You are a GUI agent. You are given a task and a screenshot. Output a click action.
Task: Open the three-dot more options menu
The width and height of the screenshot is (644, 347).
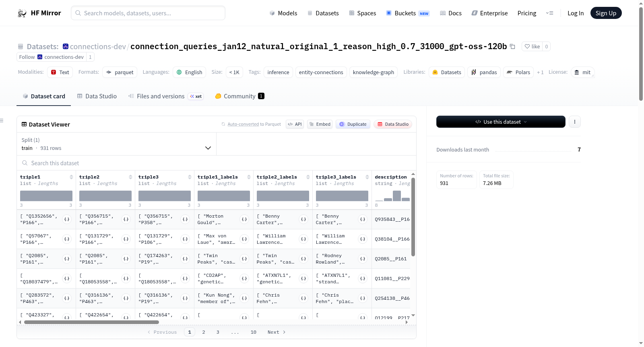click(x=575, y=122)
